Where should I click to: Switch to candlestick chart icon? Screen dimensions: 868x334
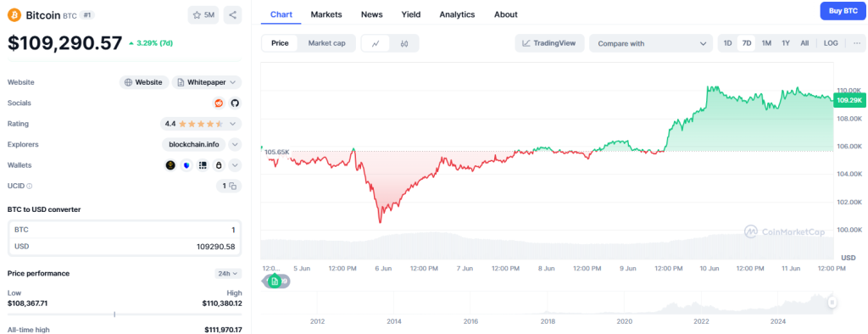pos(404,43)
